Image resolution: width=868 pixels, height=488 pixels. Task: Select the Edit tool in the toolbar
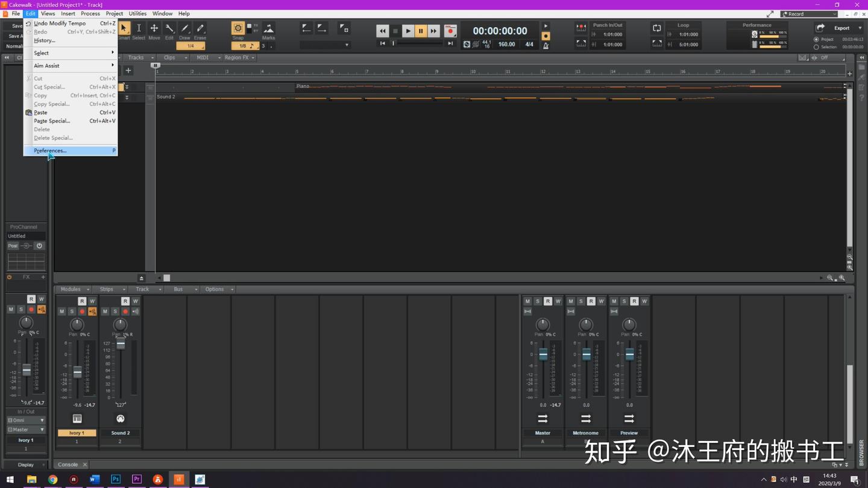pyautogui.click(x=169, y=28)
